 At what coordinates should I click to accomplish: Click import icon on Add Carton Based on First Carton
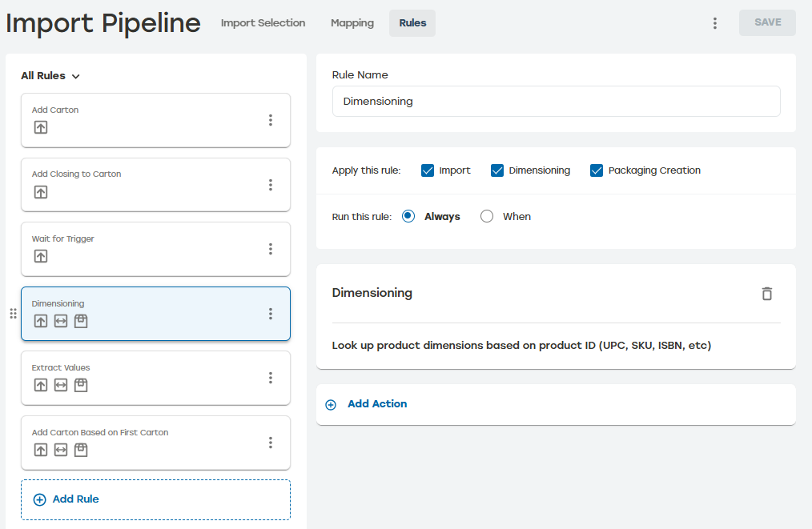[41, 450]
